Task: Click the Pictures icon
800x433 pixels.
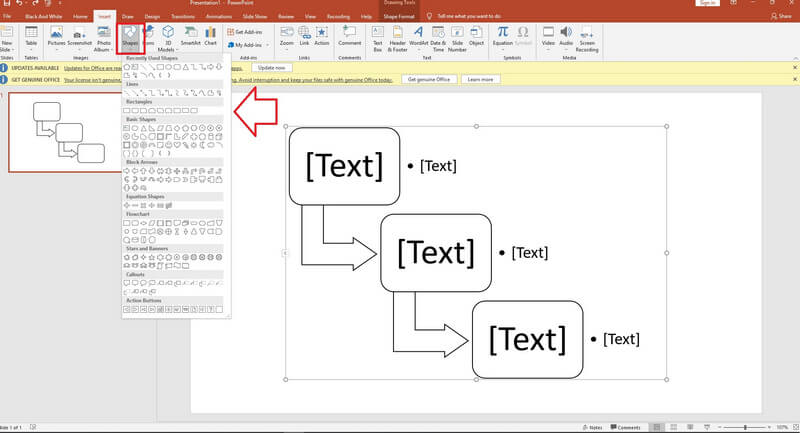Action: coord(56,37)
